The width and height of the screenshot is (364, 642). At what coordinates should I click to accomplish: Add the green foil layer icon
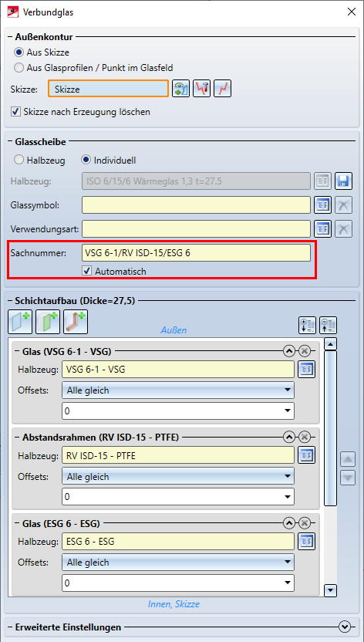pyautogui.click(x=48, y=322)
